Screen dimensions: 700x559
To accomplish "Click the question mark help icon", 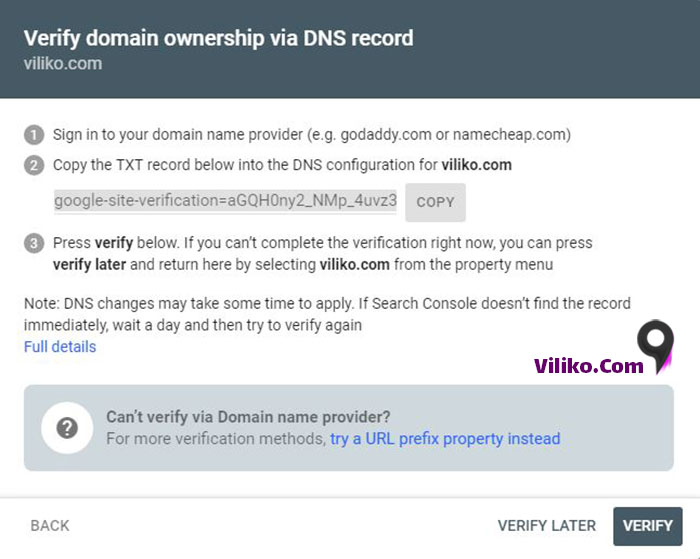I will pyautogui.click(x=67, y=428).
